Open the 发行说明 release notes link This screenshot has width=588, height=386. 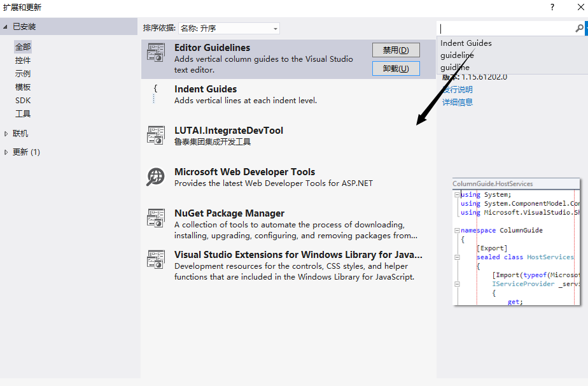(457, 89)
